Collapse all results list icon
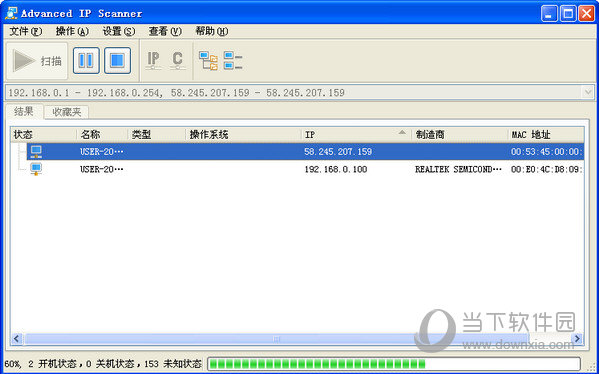The height and width of the screenshot is (374, 599). point(233,61)
